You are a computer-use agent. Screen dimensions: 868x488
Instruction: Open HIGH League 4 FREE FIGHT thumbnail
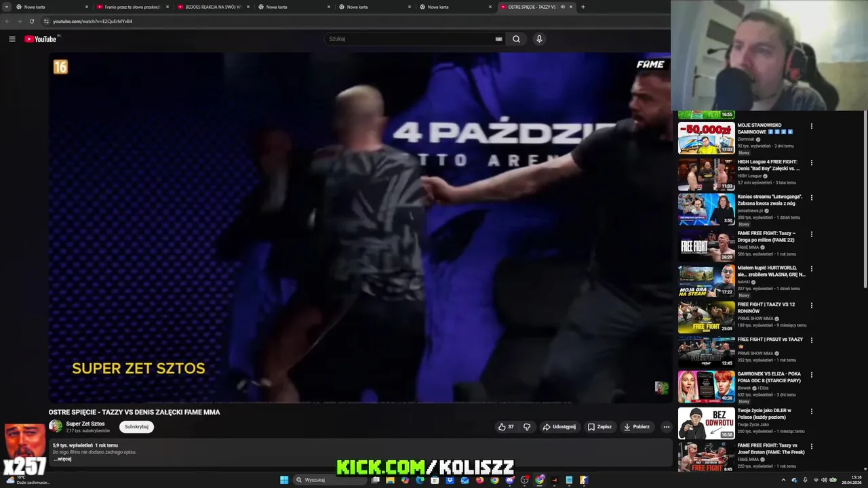click(706, 174)
